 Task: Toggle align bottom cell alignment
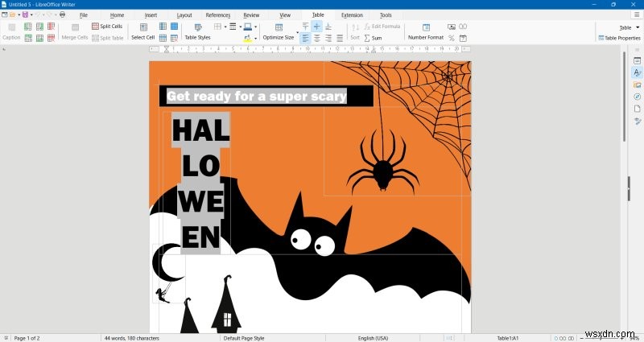click(x=328, y=27)
